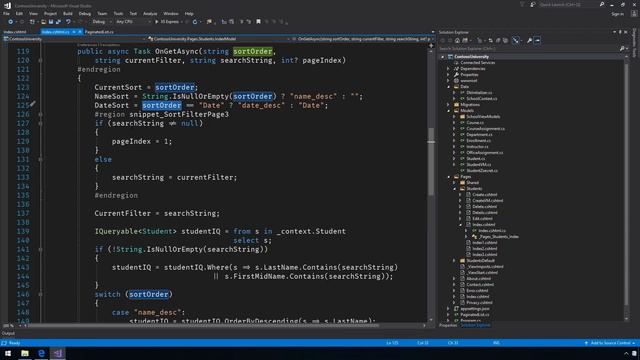Open the Build menu
Screen dimensions: 640x360
pyautogui.click(x=68, y=13)
